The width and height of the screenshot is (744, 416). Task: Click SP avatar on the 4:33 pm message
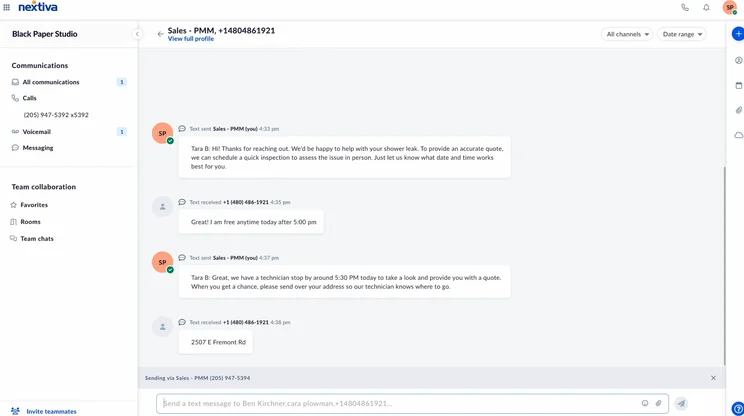click(x=162, y=133)
